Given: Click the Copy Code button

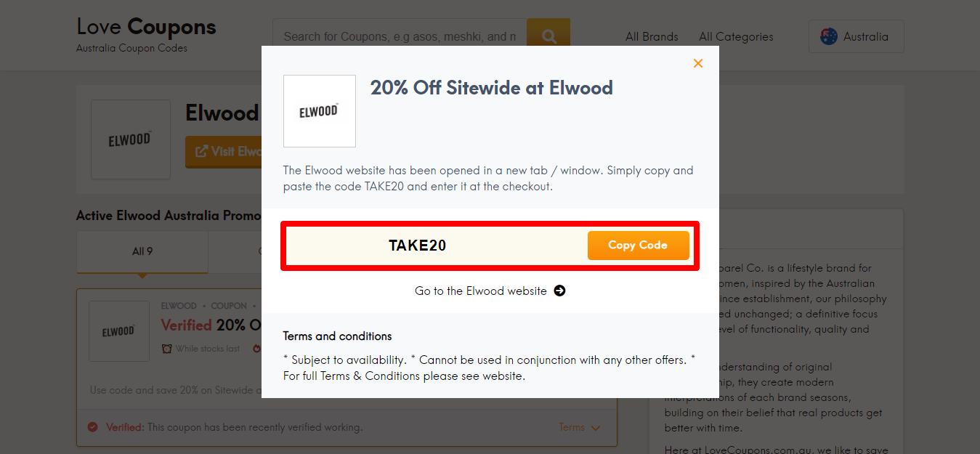Looking at the screenshot, I should click(x=639, y=245).
